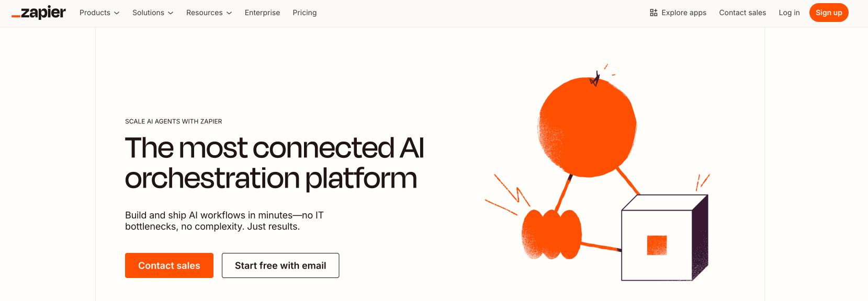Click the Contact sales button

tap(169, 265)
